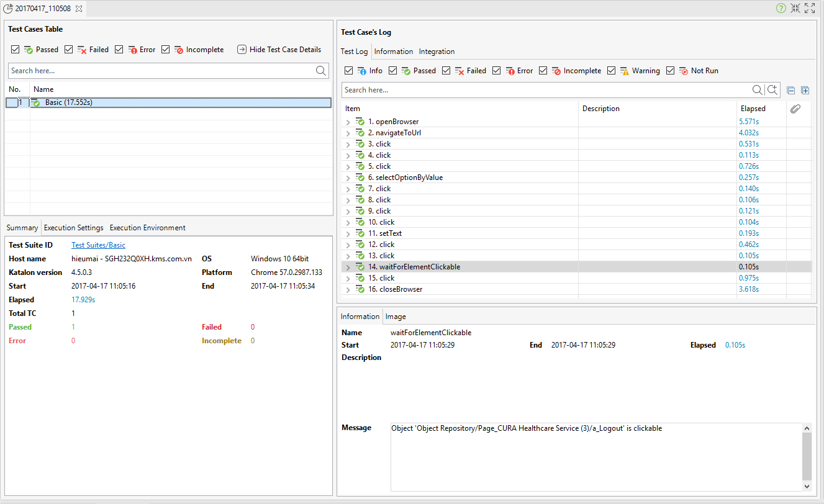824x504 pixels.
Task: Switch to the Execution Settings tab
Action: click(73, 228)
